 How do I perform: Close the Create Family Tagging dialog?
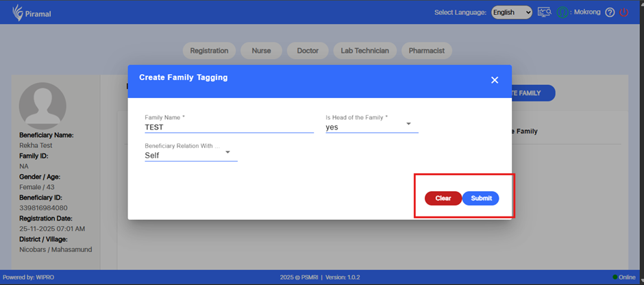(495, 80)
